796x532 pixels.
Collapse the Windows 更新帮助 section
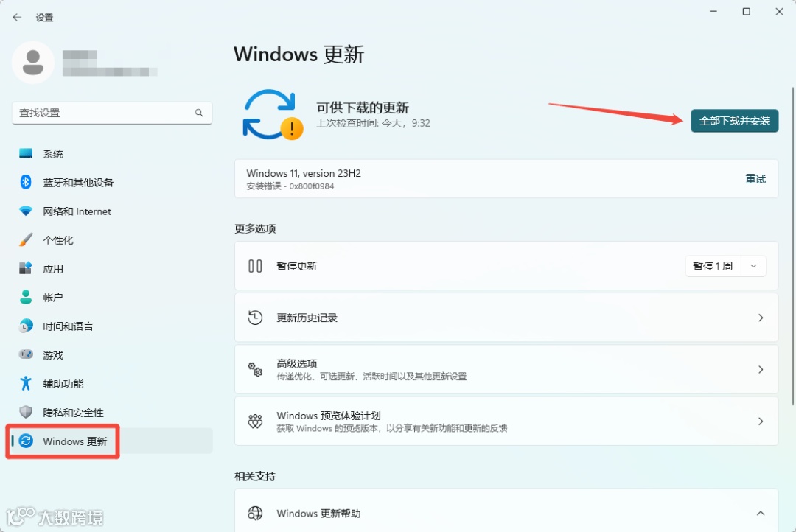tap(761, 514)
